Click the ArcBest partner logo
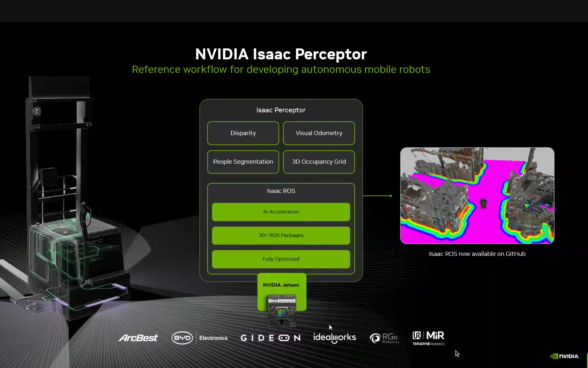Screen dimensions: 588x368 tap(138, 338)
